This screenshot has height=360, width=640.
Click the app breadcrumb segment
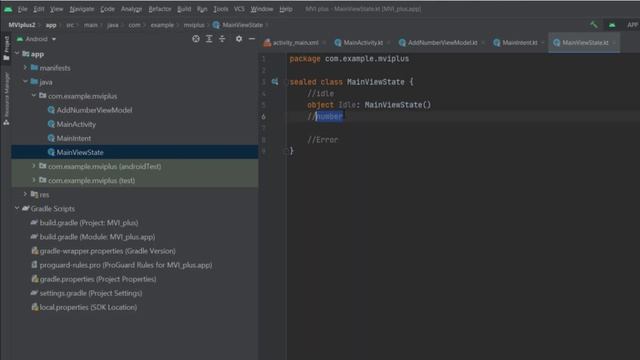[51, 25]
